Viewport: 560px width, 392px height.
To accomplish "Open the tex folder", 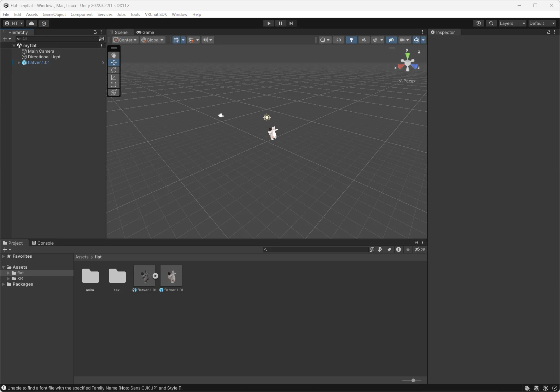I will click(x=117, y=279).
